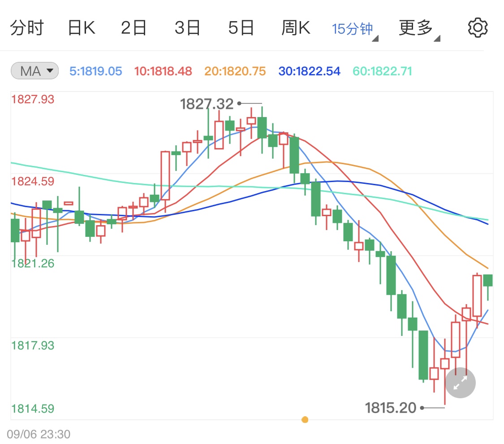
Task: Switch to 日K tab
Action: point(82,28)
